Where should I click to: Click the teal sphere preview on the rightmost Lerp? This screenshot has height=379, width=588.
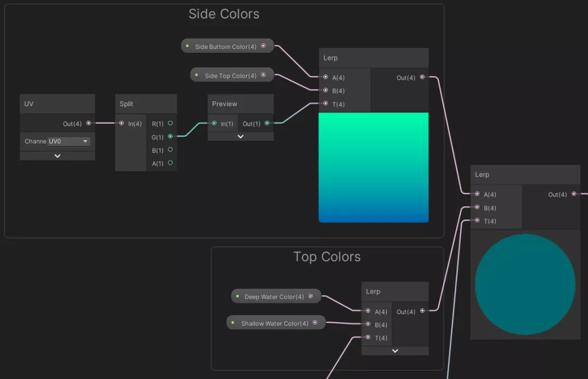pyautogui.click(x=525, y=284)
